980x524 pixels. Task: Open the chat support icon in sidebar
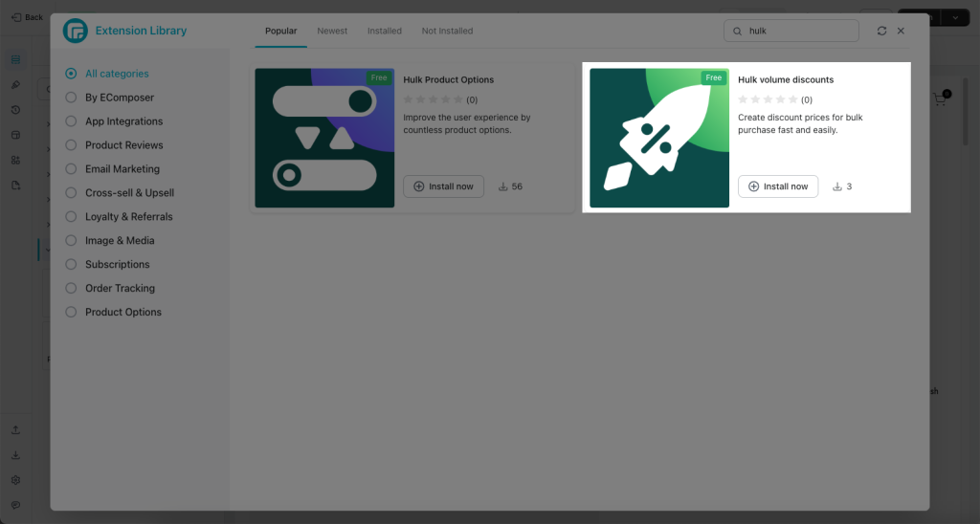coord(15,505)
